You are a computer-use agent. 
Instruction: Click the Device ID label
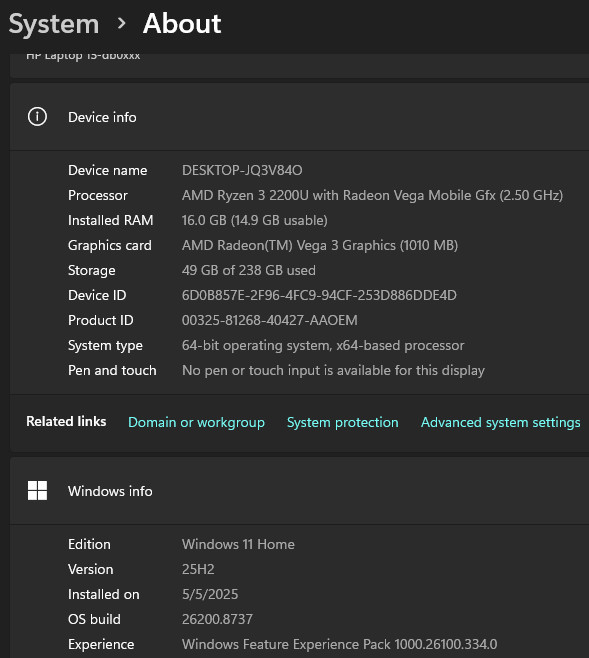coord(97,295)
